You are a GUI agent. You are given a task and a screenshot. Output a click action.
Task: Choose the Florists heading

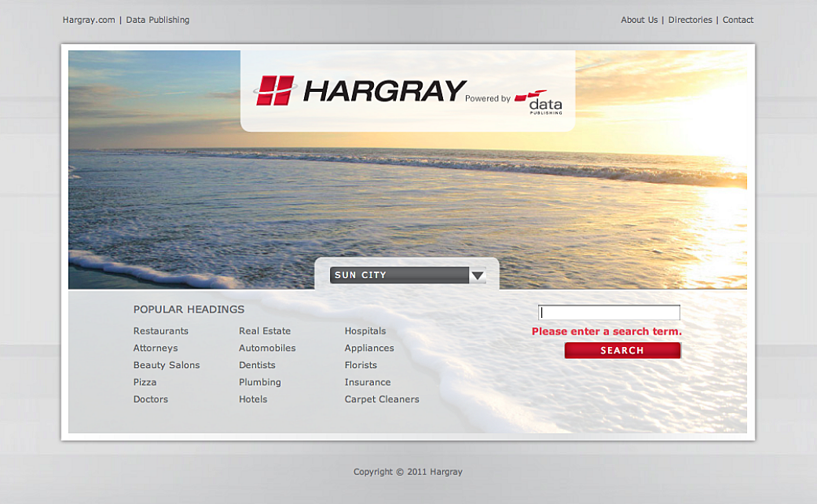click(x=361, y=366)
